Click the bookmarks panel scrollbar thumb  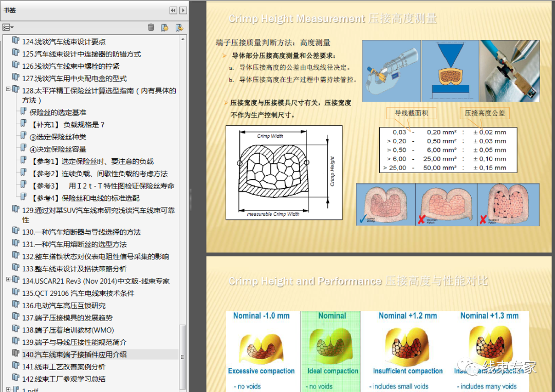(182, 357)
